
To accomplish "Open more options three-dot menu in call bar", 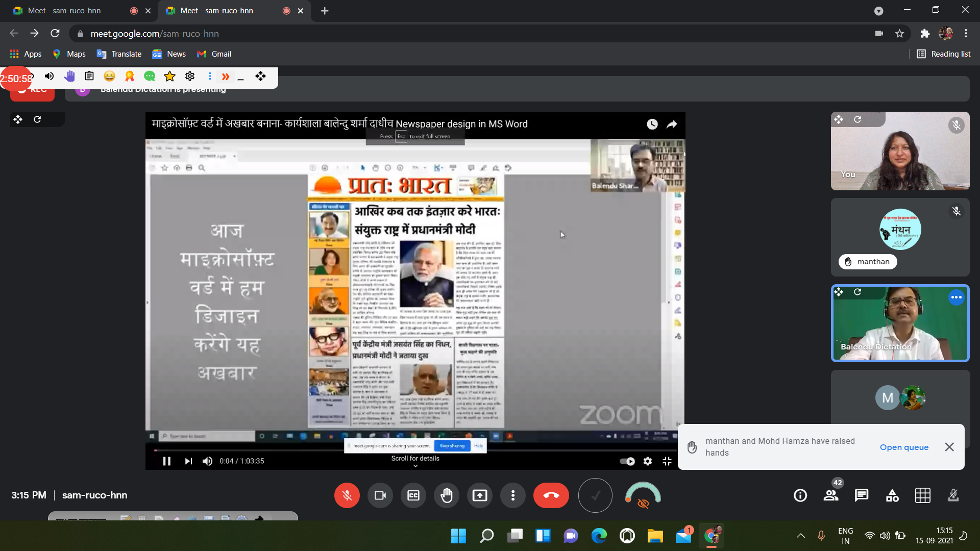I will click(513, 495).
